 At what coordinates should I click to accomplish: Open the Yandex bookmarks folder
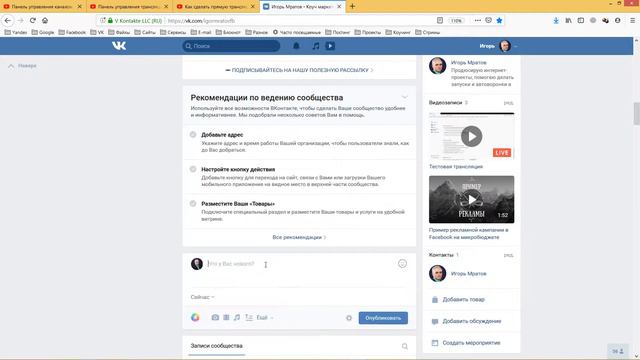16,32
